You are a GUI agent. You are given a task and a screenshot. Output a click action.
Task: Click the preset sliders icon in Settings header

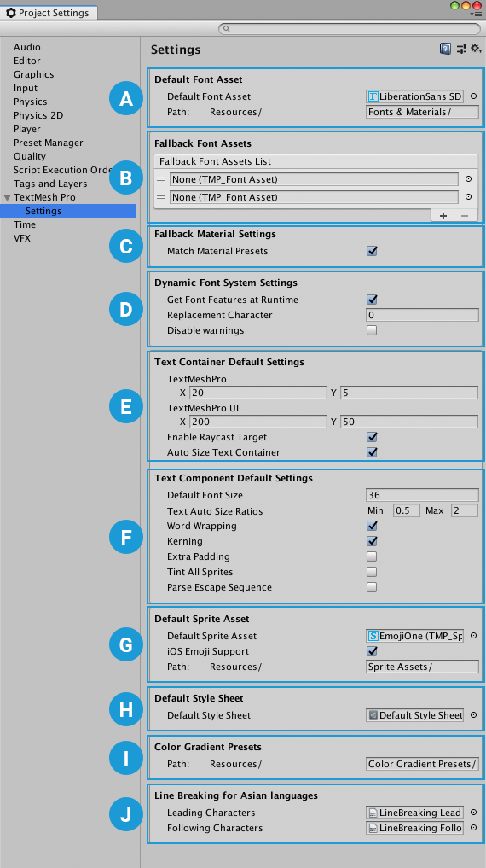[x=461, y=49]
